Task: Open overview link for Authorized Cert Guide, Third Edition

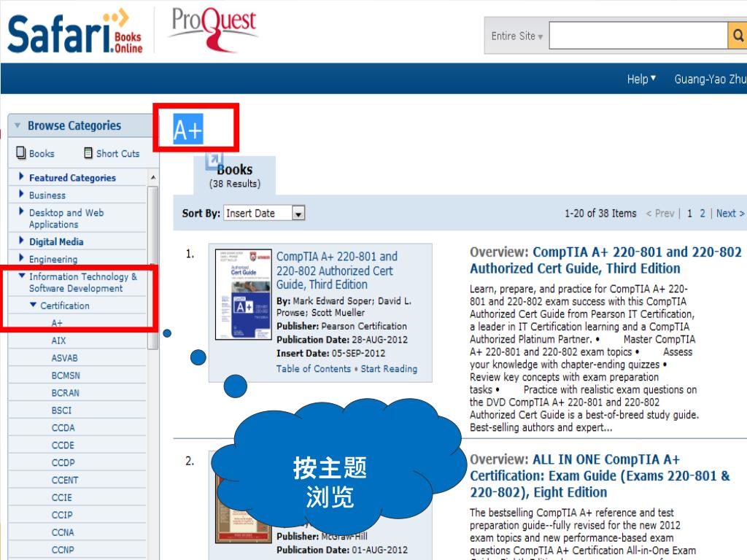Action: point(605,260)
